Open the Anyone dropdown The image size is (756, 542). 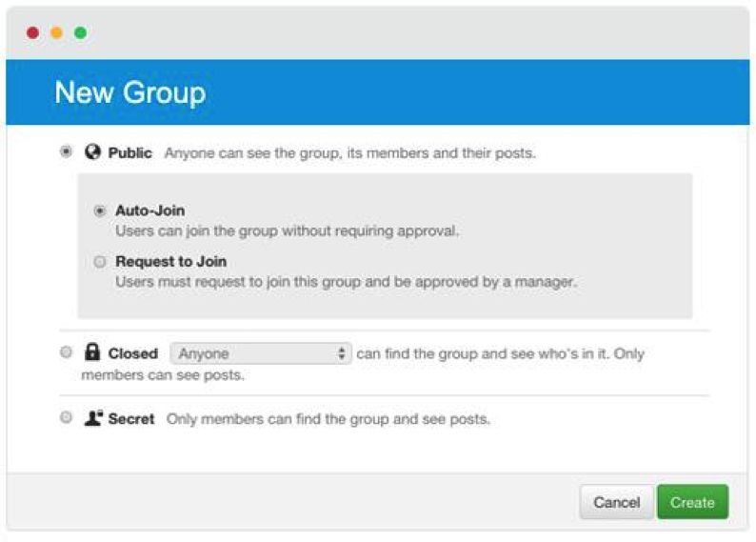click(261, 353)
